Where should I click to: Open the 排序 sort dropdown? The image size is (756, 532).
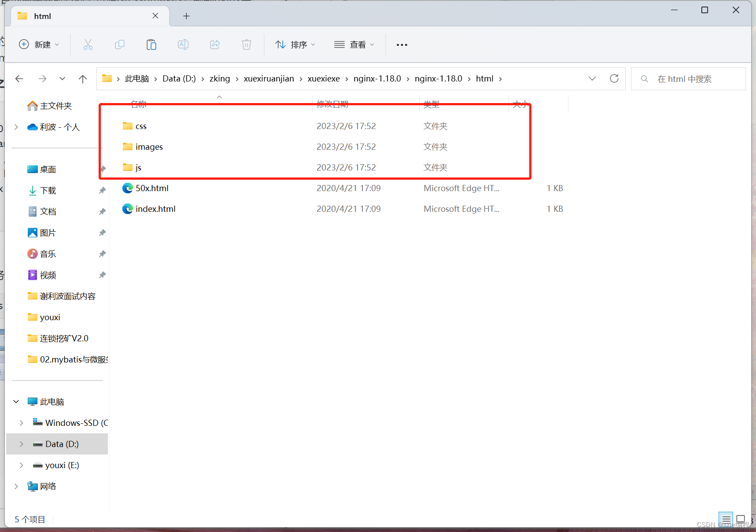coord(295,44)
